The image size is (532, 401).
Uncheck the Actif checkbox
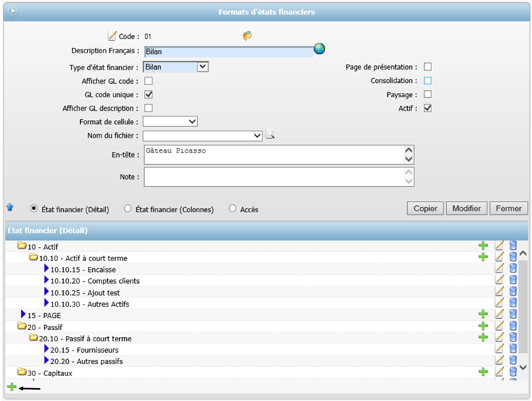(x=428, y=108)
